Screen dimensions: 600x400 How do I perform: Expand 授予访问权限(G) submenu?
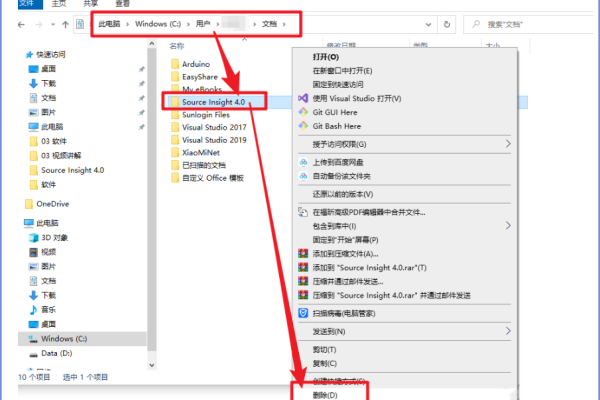coord(508,144)
